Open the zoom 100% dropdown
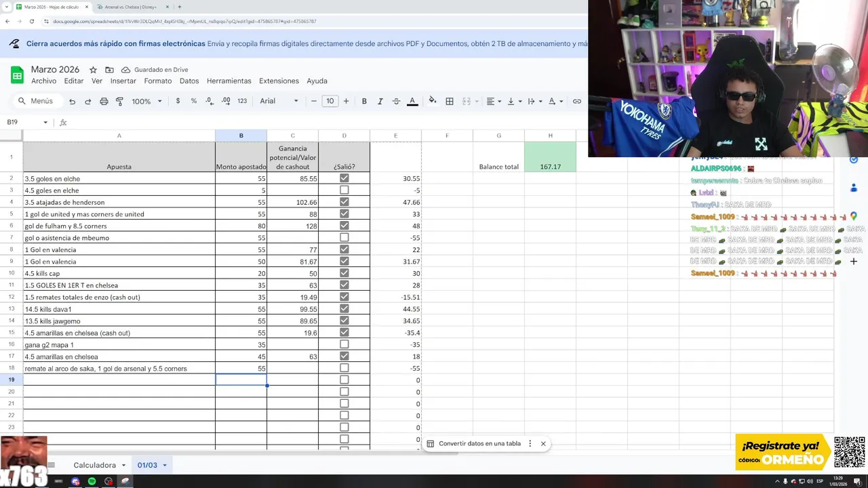Image resolution: width=868 pixels, height=488 pixels. point(147,101)
